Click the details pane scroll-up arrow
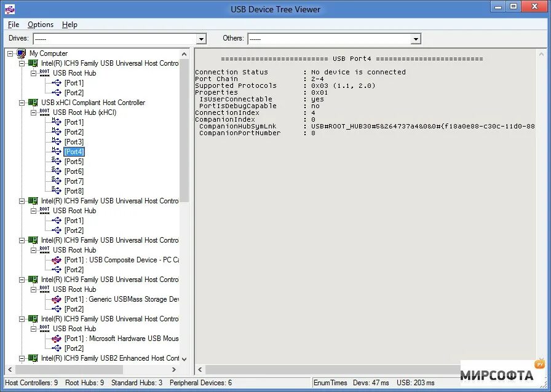The image size is (551, 392). pyautogui.click(x=541, y=54)
